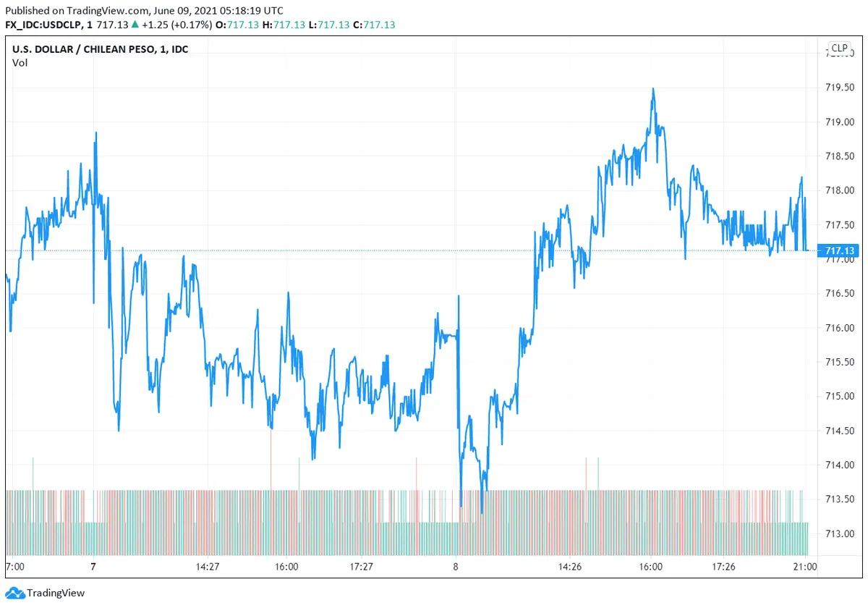
Task: Click the FX_IDC:USDCLP symbol in header
Action: (43, 25)
